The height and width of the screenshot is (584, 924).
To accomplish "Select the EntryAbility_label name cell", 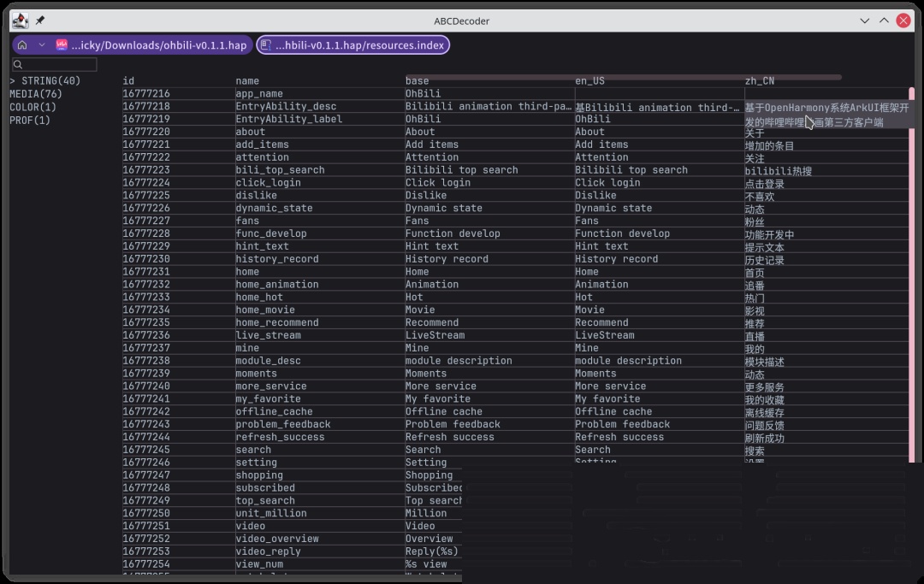I will click(x=289, y=119).
